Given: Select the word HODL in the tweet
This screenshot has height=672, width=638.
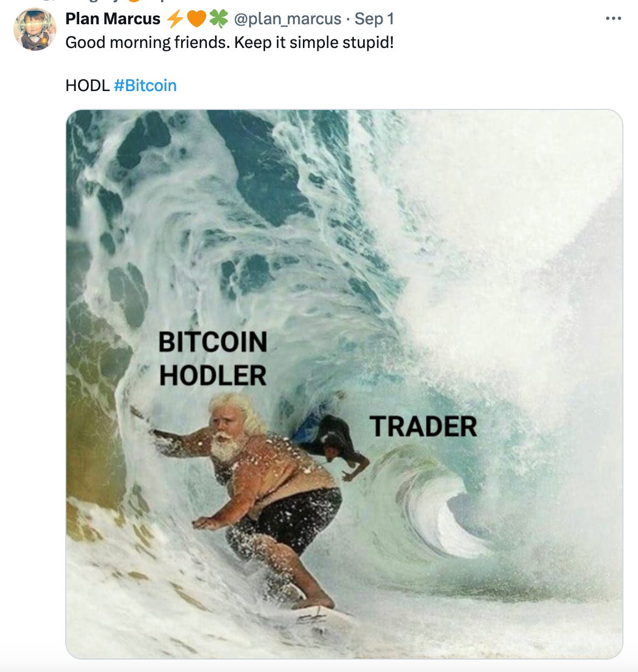Looking at the screenshot, I should pyautogui.click(x=87, y=85).
